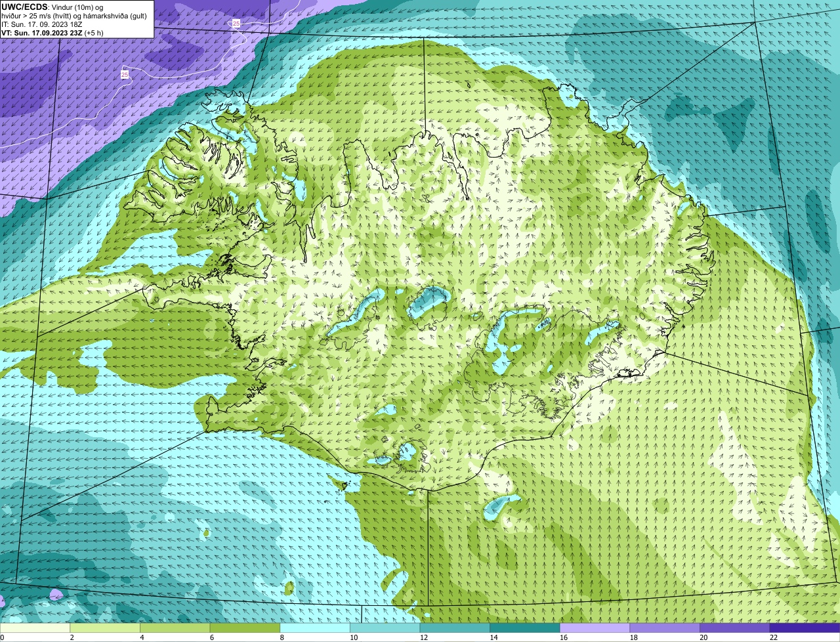The image size is (840, 642).
Task: Click the '25' contour label nearest the top edge
Action: (236, 23)
